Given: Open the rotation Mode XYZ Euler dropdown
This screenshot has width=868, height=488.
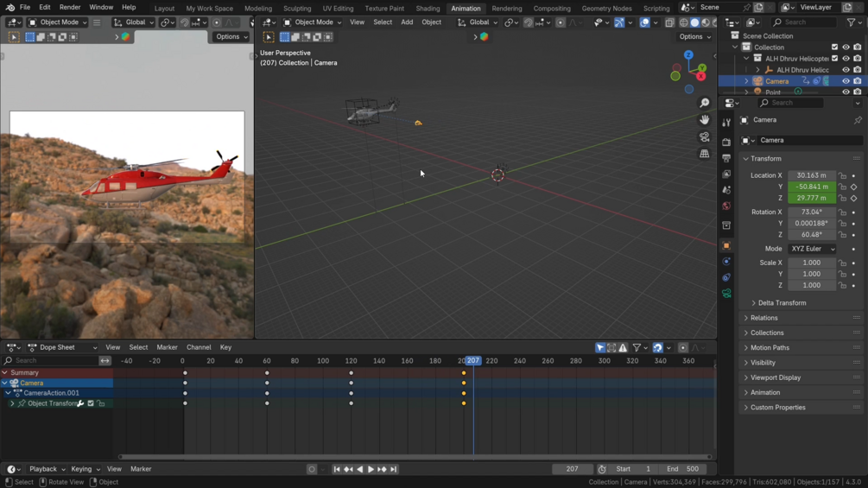Looking at the screenshot, I should pos(812,249).
